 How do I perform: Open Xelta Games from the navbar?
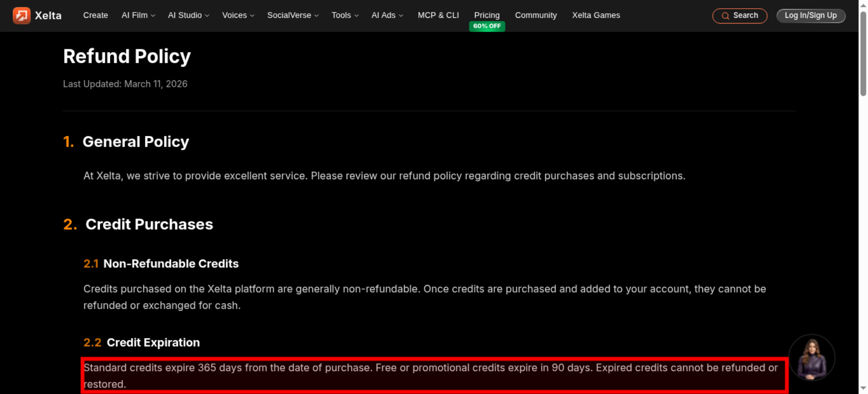[596, 15]
